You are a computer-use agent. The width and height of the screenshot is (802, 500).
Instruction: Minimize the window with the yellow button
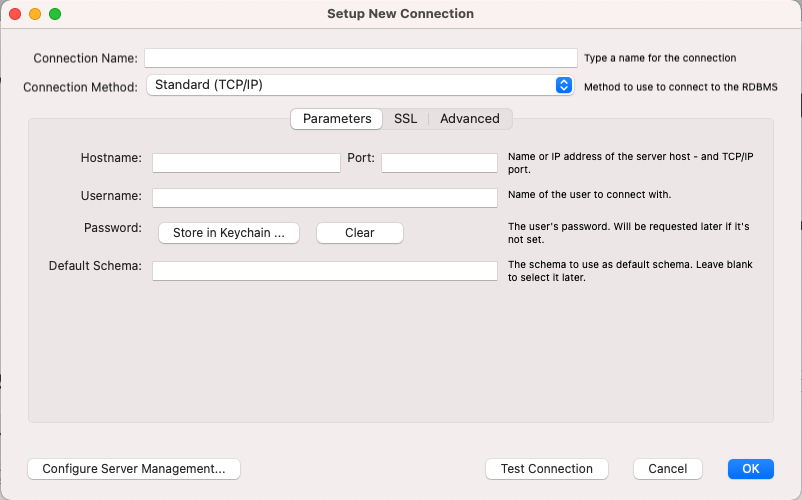[34, 14]
